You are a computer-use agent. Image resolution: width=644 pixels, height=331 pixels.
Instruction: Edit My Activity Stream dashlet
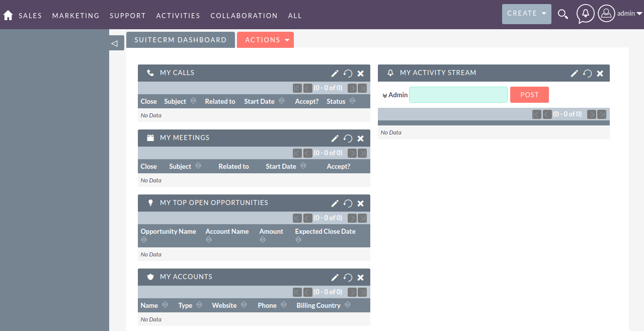coord(575,73)
